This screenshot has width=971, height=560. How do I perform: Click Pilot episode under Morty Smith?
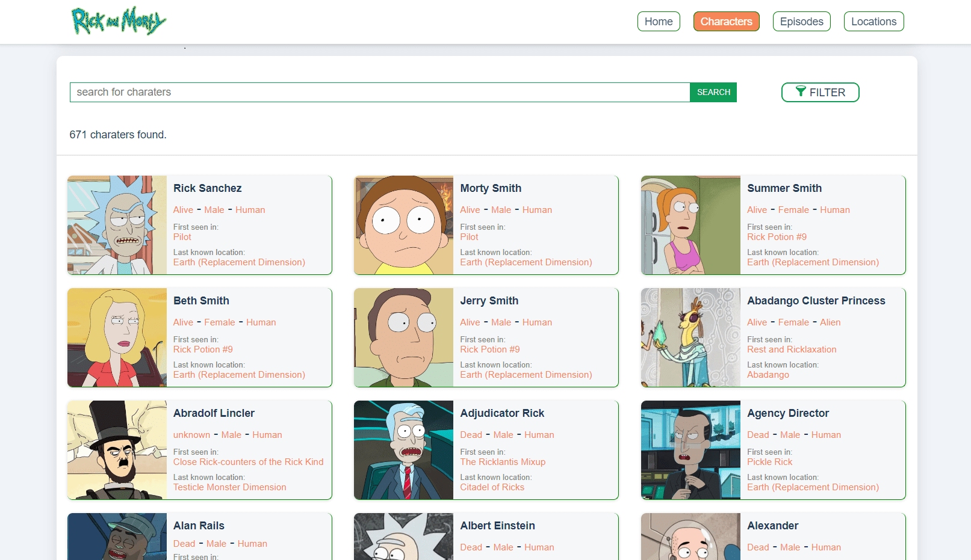(469, 237)
